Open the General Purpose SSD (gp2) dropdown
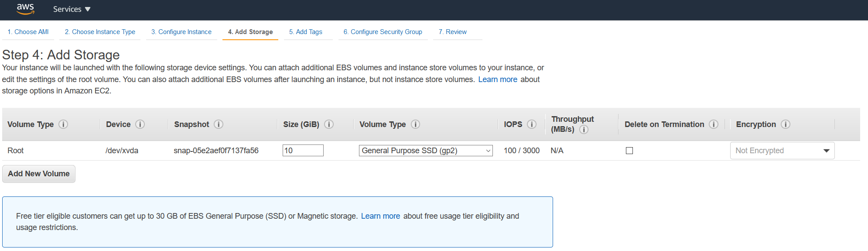868x251 pixels. [x=426, y=151]
